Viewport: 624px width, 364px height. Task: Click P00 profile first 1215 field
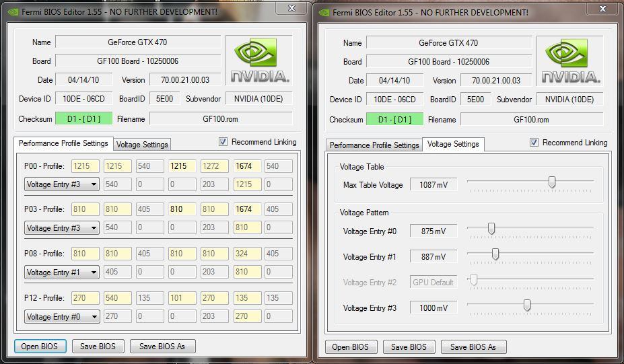coord(85,166)
